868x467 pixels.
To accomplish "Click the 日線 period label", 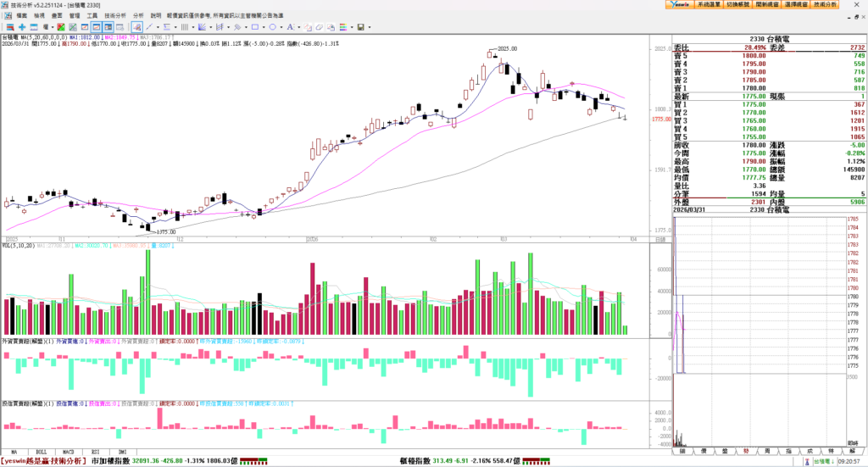I will coord(659,242).
